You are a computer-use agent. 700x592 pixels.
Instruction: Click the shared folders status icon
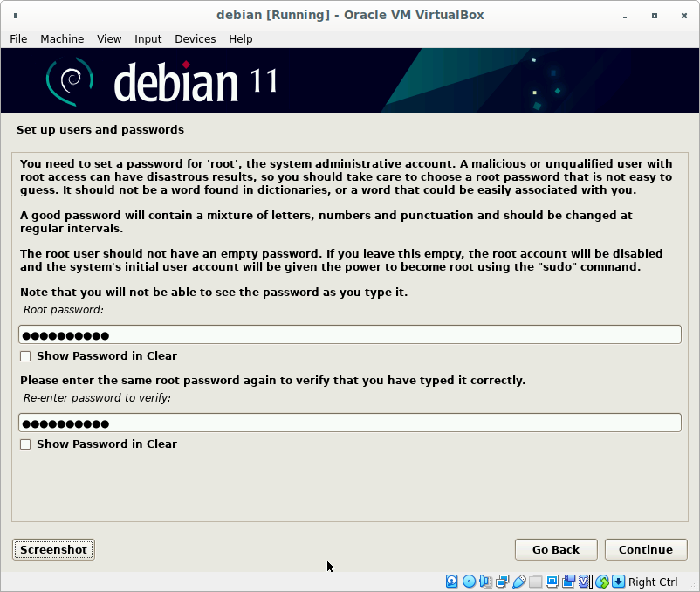[535, 582]
